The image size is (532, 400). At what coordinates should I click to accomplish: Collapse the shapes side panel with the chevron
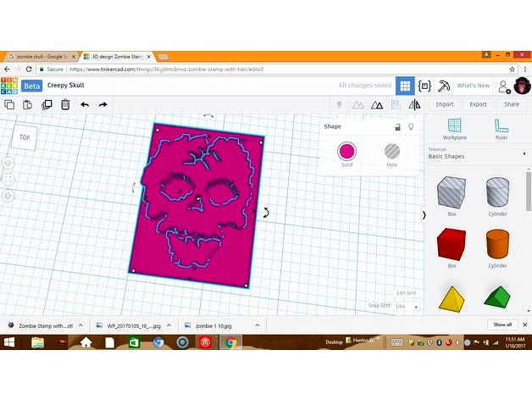click(424, 215)
